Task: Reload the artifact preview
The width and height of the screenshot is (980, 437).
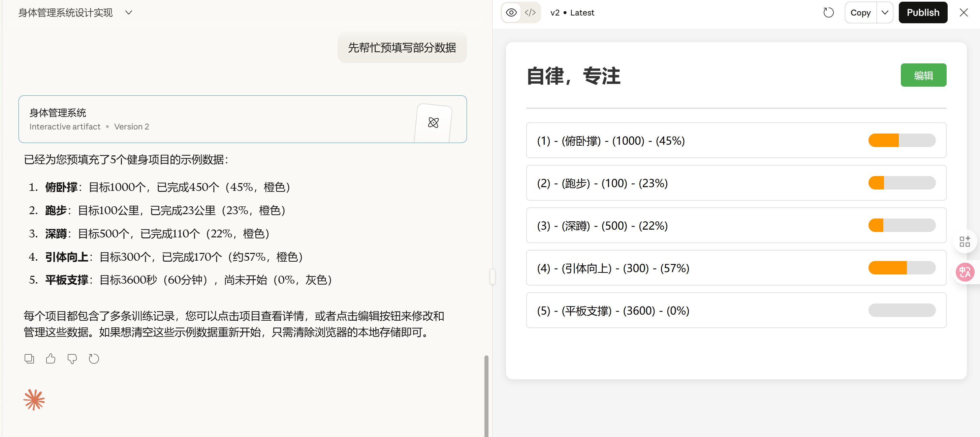Action: point(828,12)
